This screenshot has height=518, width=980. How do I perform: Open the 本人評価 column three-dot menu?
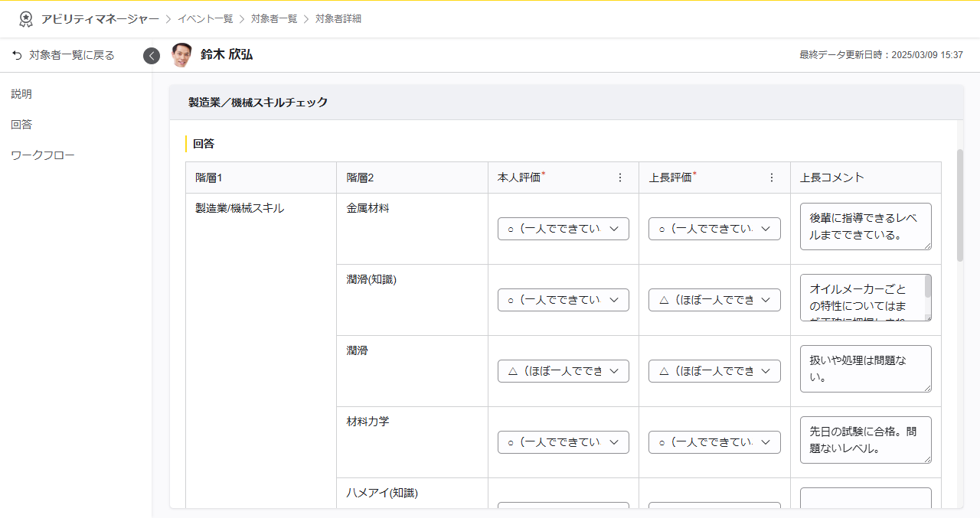[x=620, y=178]
